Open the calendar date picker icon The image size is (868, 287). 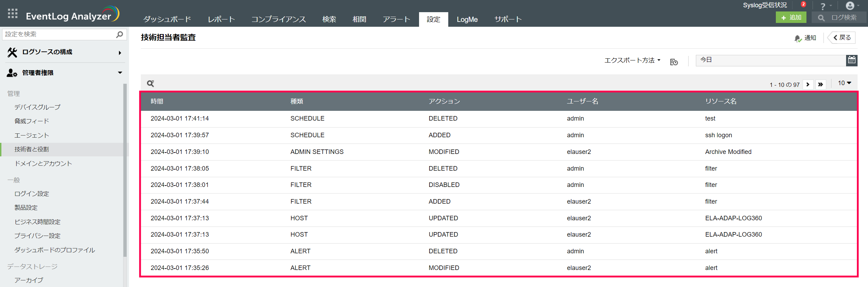coord(851,60)
